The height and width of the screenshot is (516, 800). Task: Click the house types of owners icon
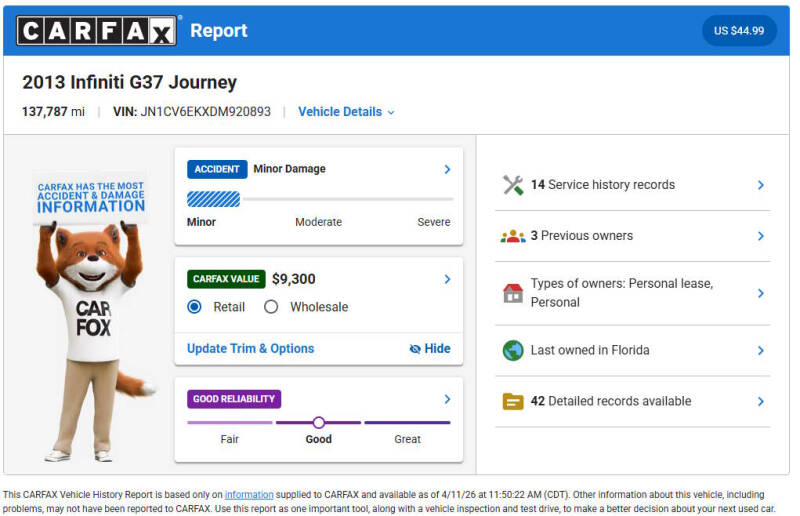513,293
